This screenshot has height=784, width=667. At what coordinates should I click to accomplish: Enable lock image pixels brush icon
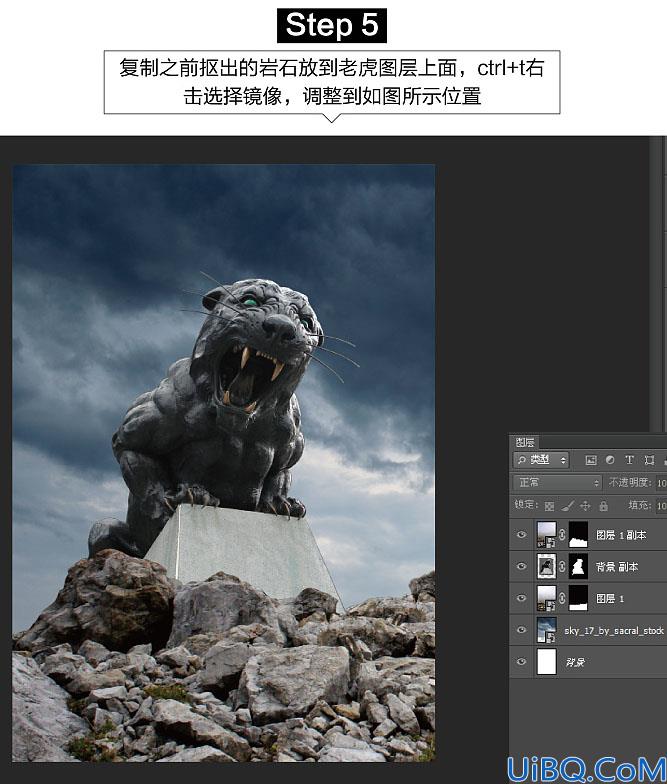[x=567, y=506]
